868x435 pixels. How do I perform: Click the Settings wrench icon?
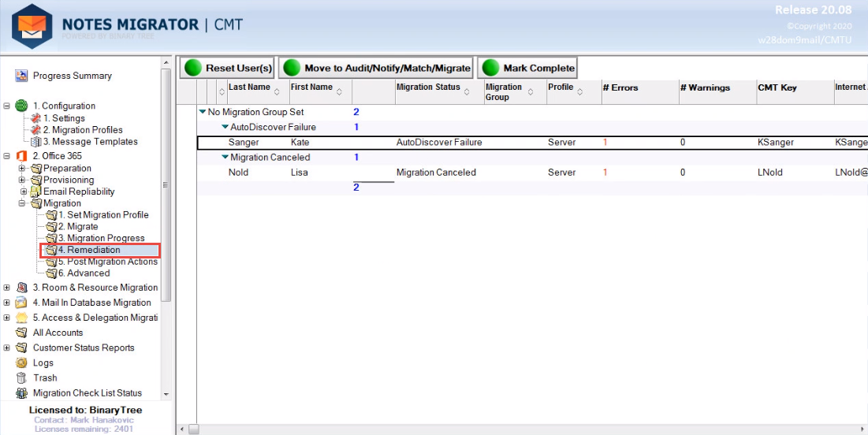[36, 118]
